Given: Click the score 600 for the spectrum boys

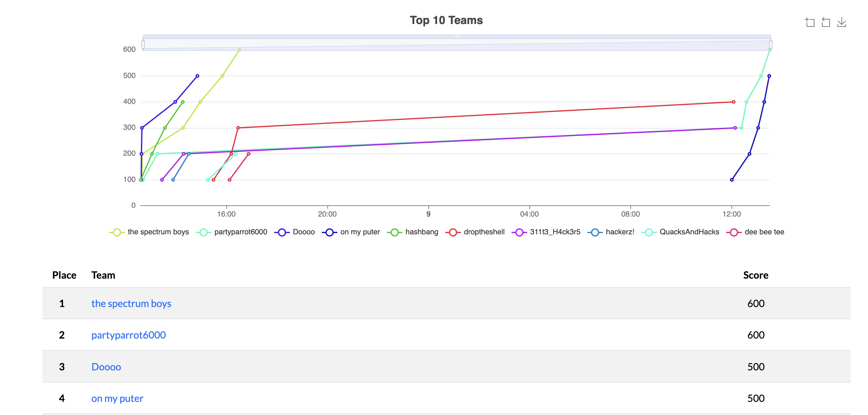Looking at the screenshot, I should (756, 303).
